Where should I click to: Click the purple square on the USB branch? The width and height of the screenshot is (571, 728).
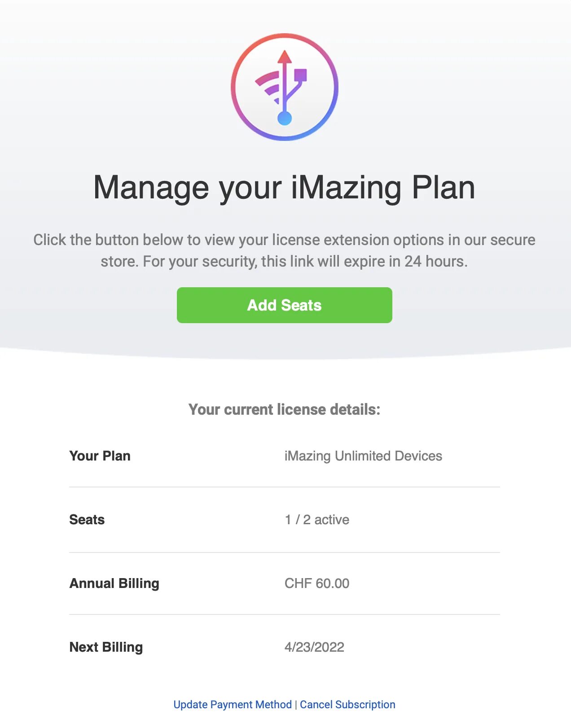coord(300,75)
